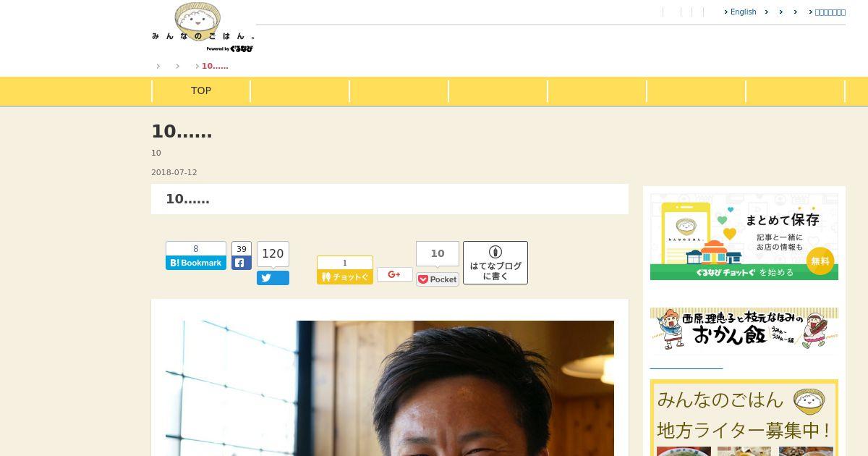This screenshot has height=456, width=868.
Task: Share via the Hatena B! Bookmark button
Action: coord(196,263)
